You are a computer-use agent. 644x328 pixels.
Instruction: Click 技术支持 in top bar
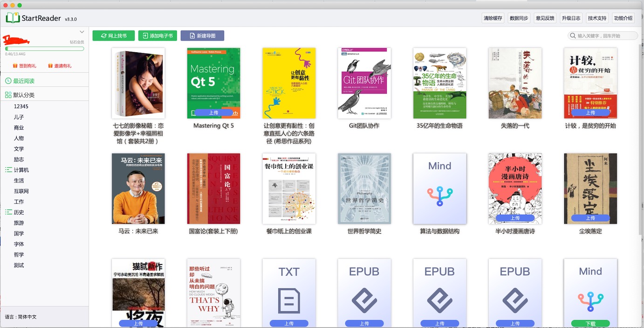coord(597,18)
